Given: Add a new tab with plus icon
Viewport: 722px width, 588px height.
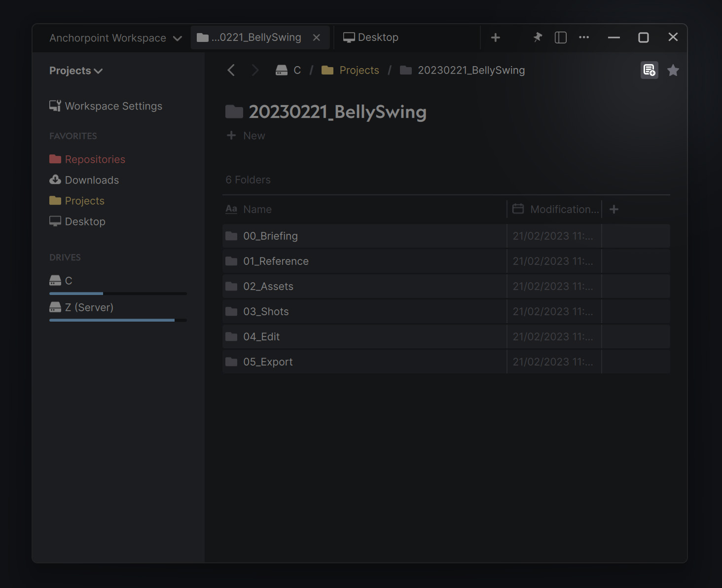Looking at the screenshot, I should coord(496,37).
